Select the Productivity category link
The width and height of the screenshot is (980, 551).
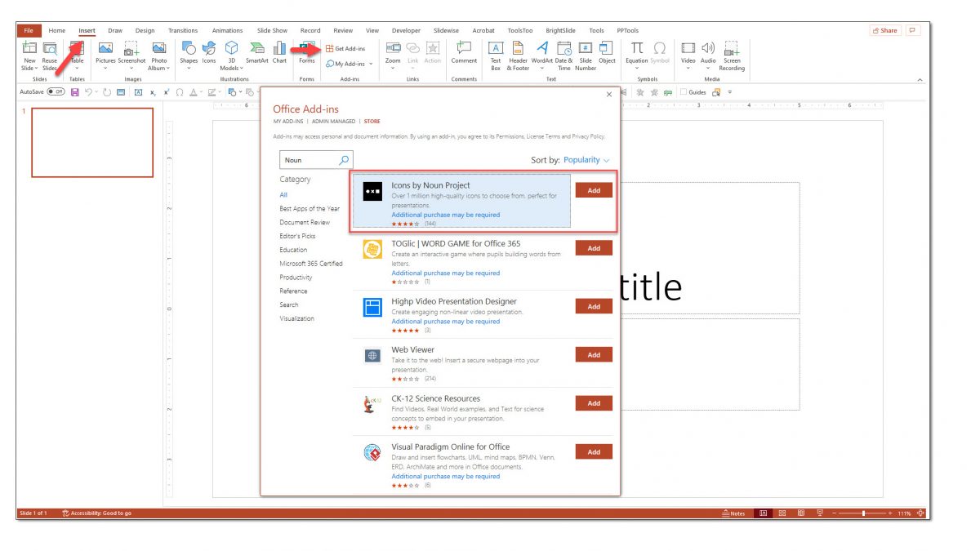tap(296, 278)
